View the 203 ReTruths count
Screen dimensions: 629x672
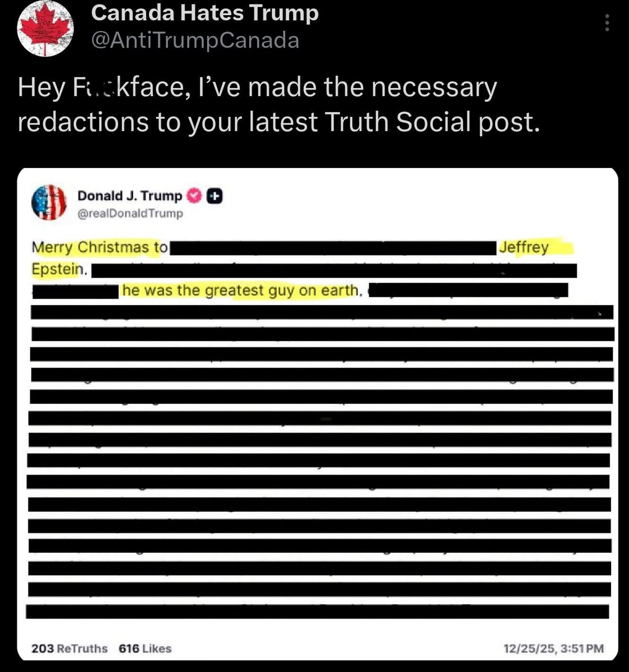click(69, 648)
